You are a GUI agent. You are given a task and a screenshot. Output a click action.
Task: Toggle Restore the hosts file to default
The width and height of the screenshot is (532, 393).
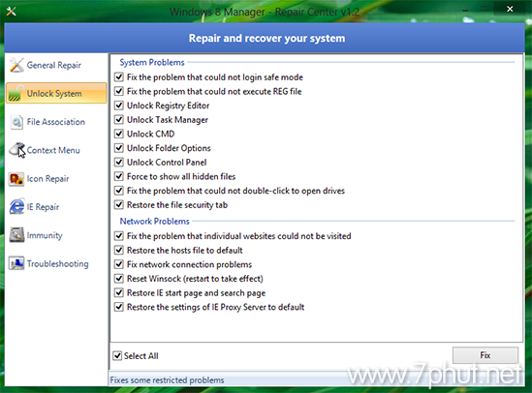pos(119,250)
